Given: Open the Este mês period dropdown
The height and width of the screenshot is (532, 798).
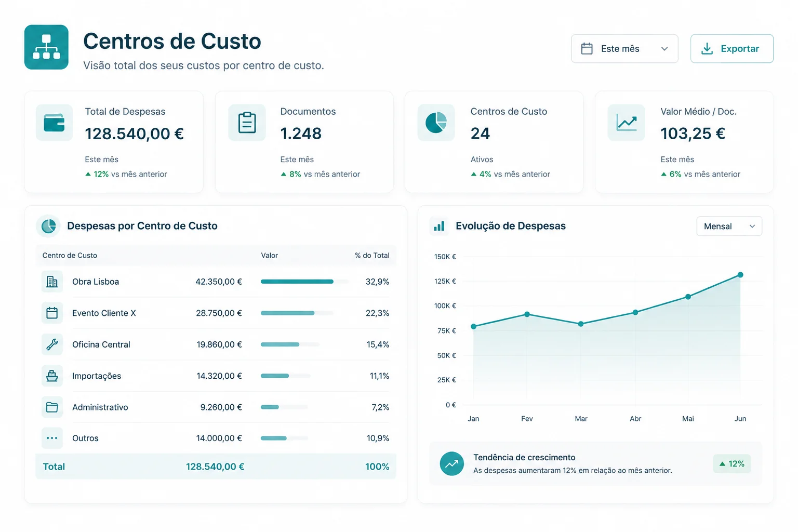Looking at the screenshot, I should coord(624,49).
